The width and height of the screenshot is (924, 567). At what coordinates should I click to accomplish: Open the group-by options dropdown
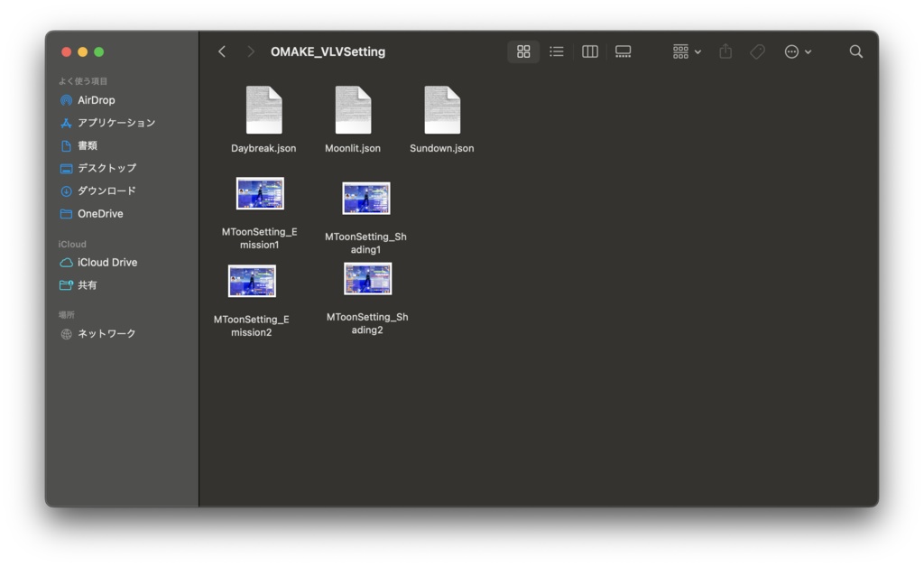pyautogui.click(x=687, y=51)
